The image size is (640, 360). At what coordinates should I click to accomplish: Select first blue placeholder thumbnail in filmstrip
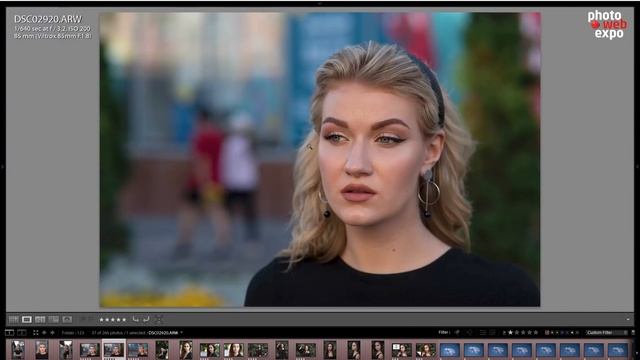click(450, 350)
